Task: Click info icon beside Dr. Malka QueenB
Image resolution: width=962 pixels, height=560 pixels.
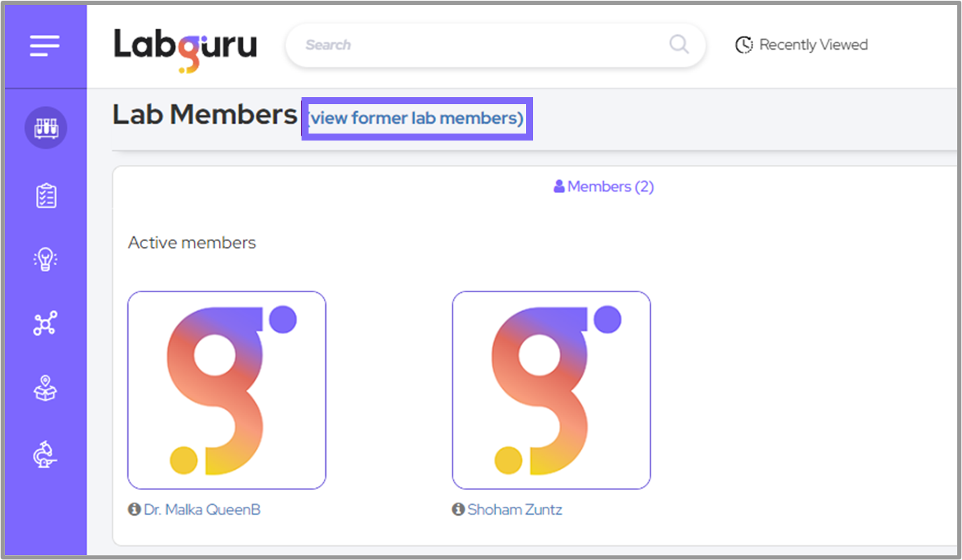Action: point(134,510)
